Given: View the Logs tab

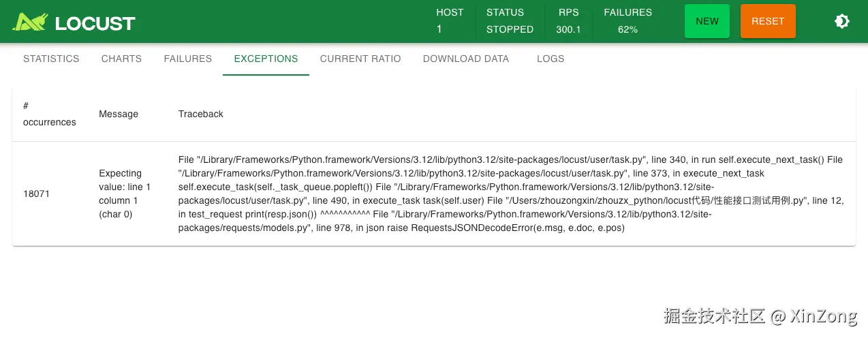Looking at the screenshot, I should pos(551,59).
